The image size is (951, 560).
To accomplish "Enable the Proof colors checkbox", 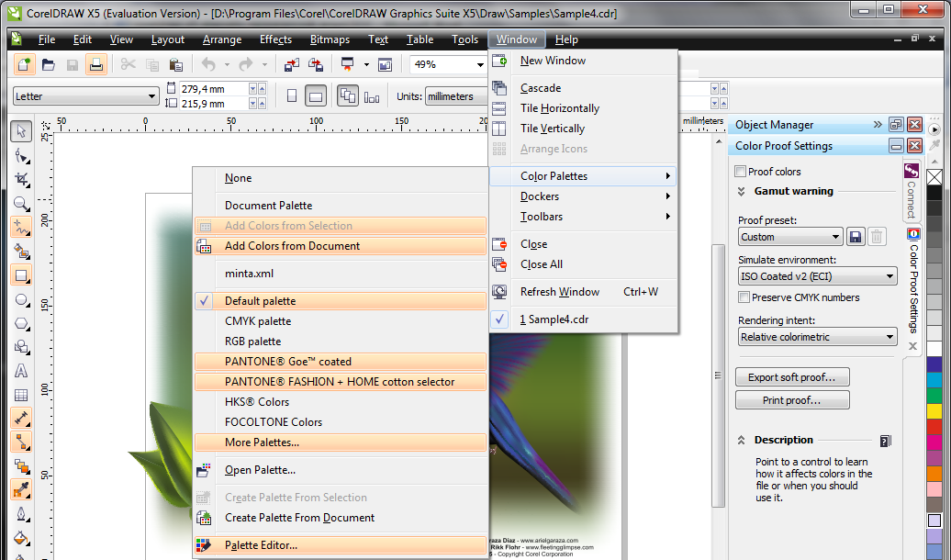I will tap(741, 172).
